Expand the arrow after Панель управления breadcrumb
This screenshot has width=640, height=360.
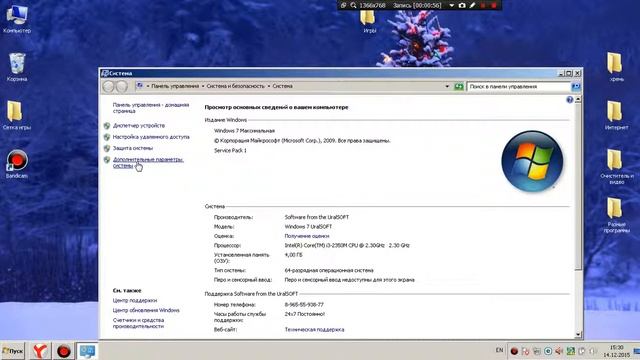click(203, 86)
